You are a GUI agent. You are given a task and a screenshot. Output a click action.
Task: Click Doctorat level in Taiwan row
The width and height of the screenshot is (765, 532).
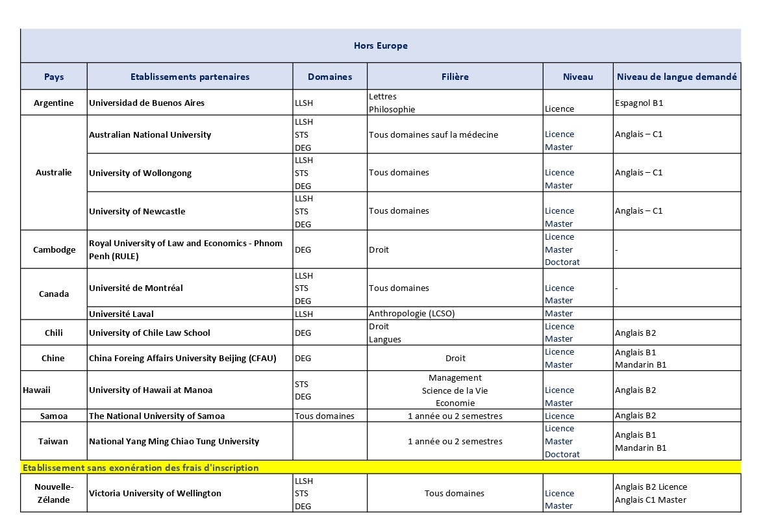562,454
